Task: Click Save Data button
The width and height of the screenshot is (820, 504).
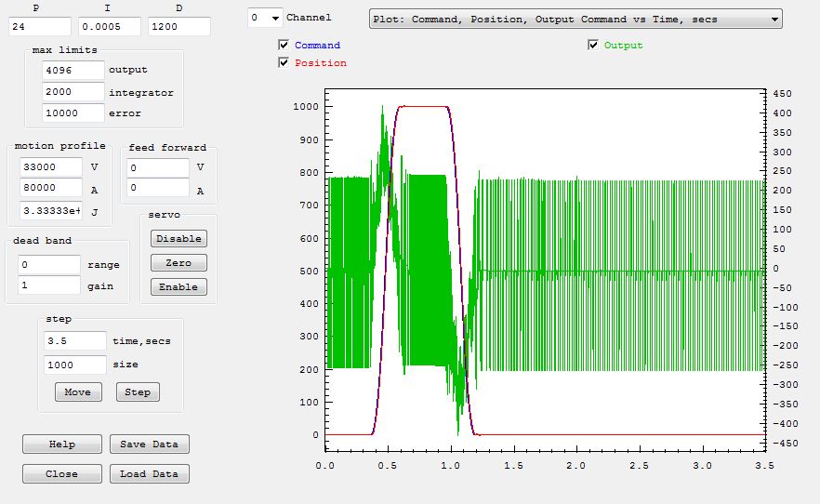Action: (x=149, y=444)
